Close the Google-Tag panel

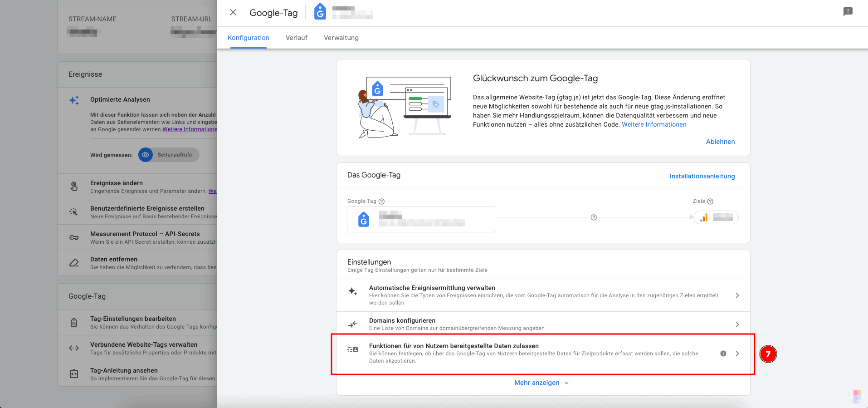click(233, 12)
